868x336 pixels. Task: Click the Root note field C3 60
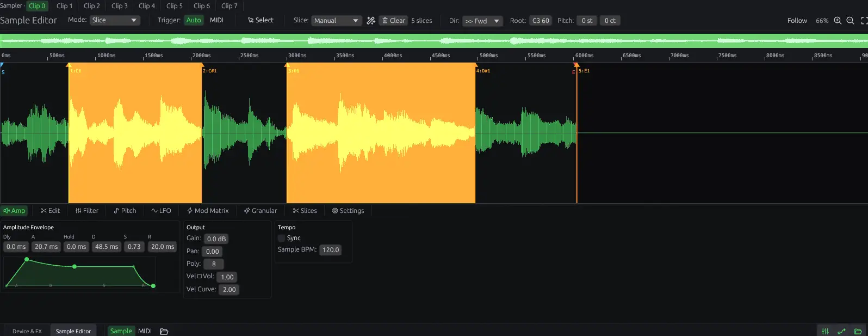541,21
